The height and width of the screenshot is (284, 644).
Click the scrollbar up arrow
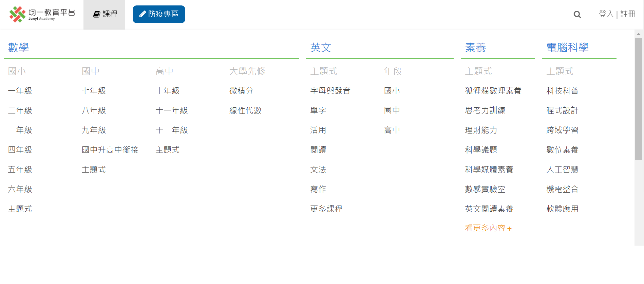[x=639, y=34]
